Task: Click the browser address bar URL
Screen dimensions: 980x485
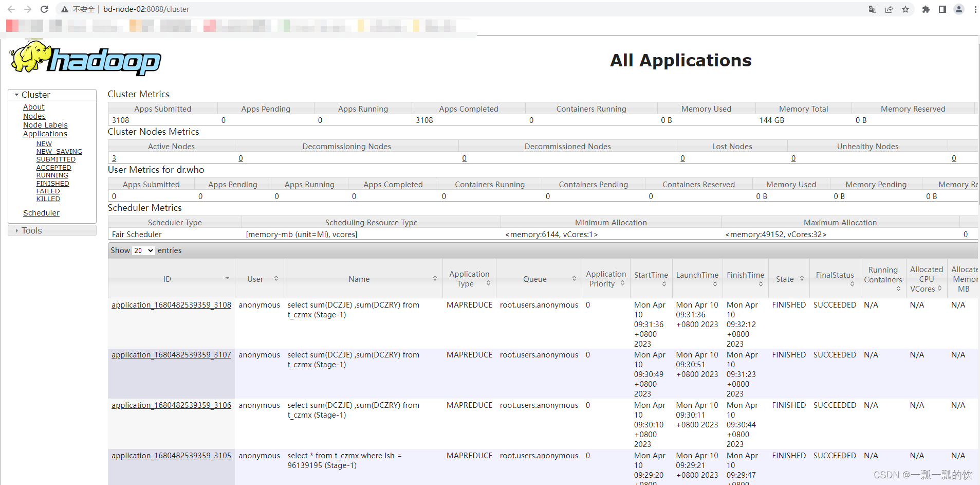Action: [x=146, y=9]
